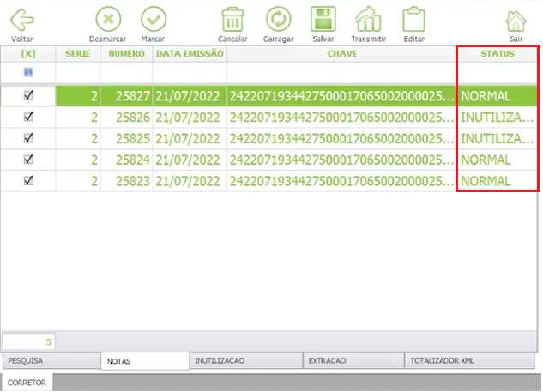The image size is (543, 392).
Task: Click the Transmitir chart arrow icon
Action: (369, 19)
